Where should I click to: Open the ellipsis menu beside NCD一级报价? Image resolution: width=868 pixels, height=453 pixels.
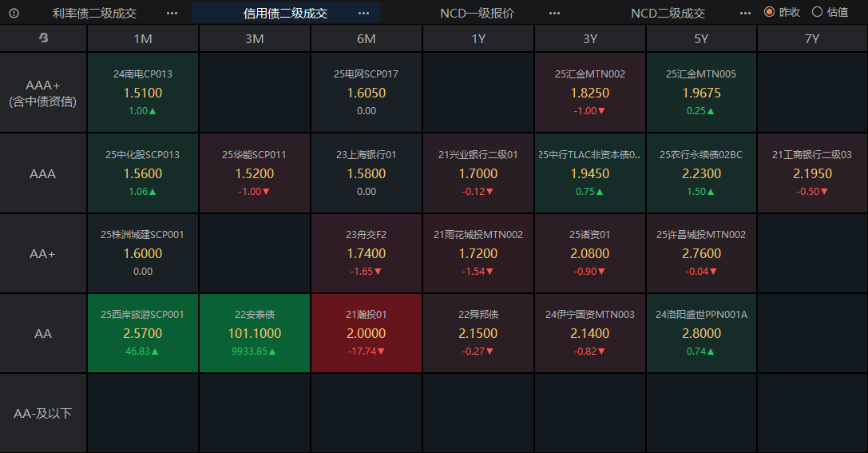point(555,13)
